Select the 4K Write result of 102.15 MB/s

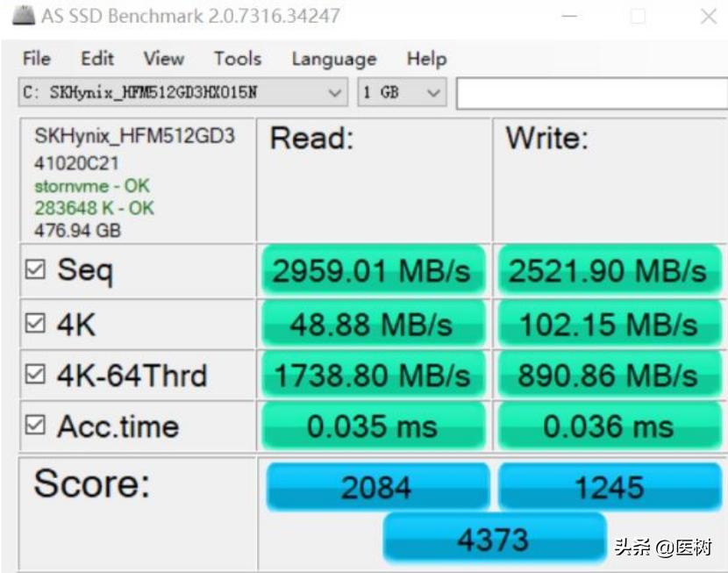pos(610,323)
